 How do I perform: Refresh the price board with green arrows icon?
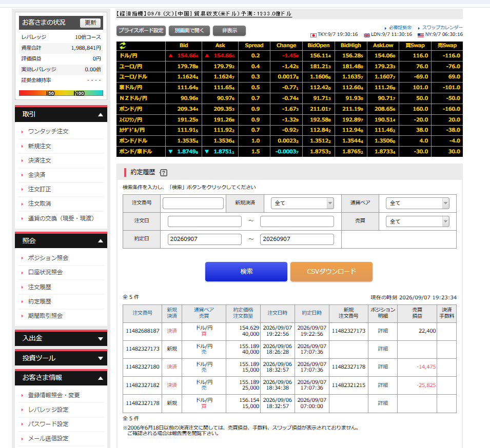click(123, 46)
